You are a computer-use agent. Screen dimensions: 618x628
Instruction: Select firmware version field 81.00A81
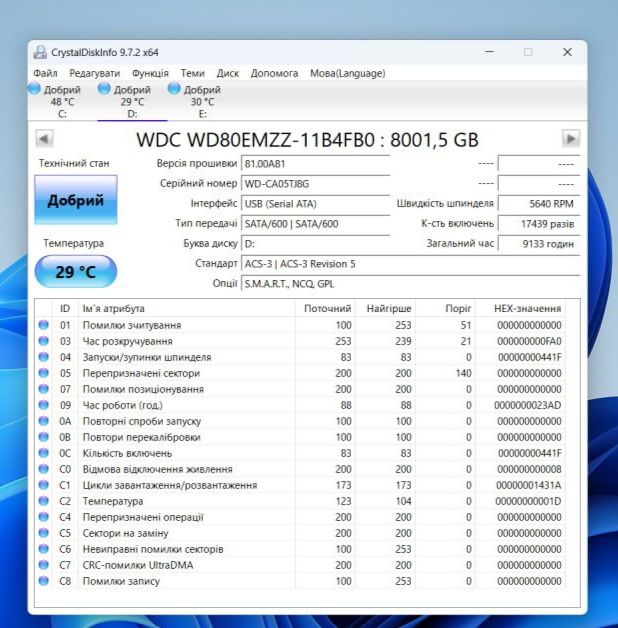point(316,163)
